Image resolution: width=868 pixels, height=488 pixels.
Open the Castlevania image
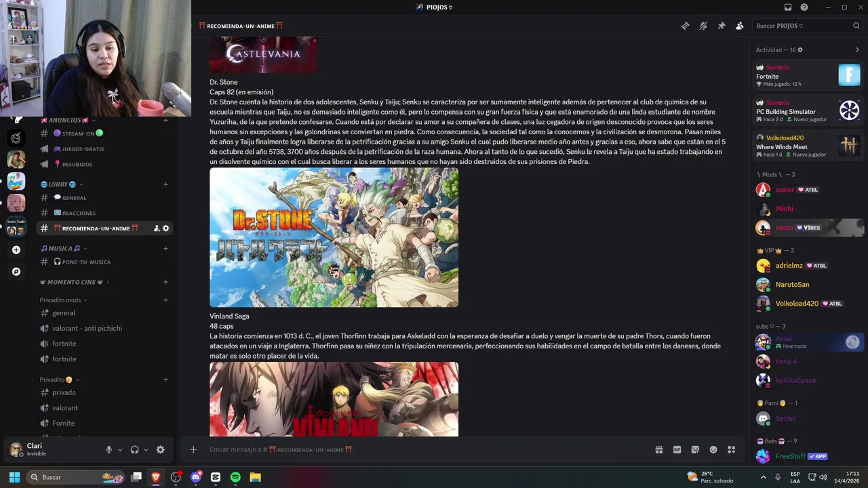[263, 55]
